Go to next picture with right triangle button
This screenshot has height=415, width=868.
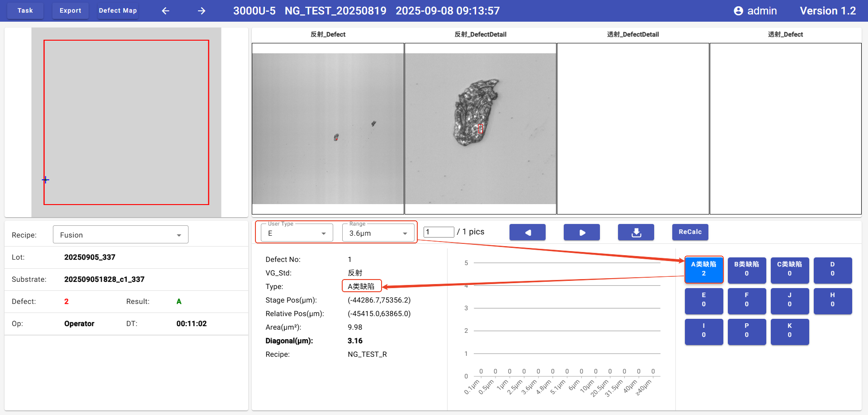581,233
